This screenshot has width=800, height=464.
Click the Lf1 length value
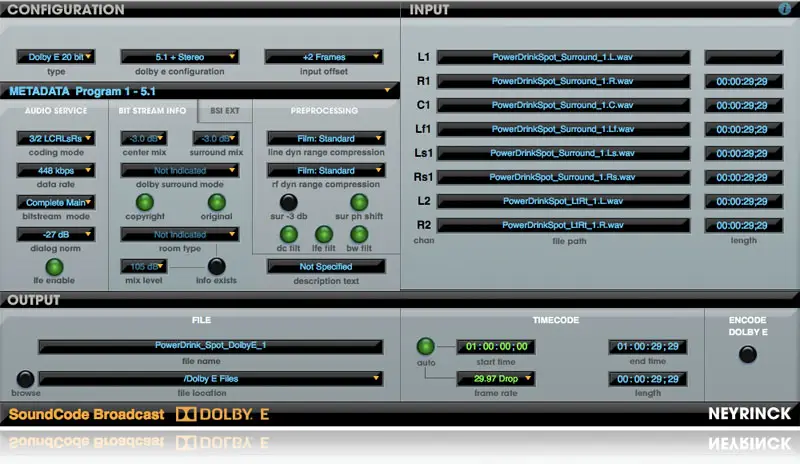743,129
